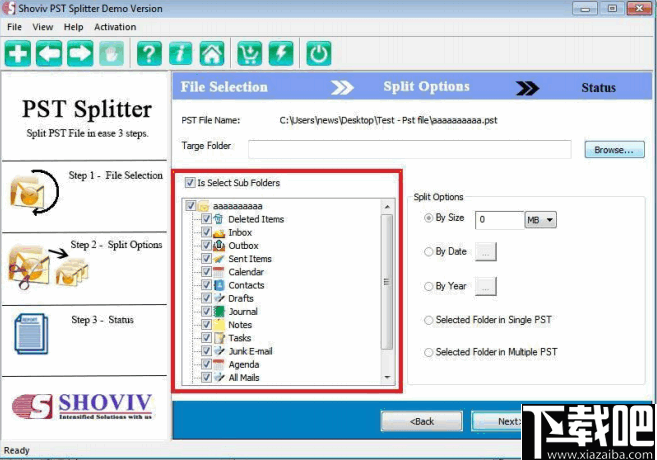
Task: Open the By Year picker button
Action: click(x=485, y=287)
